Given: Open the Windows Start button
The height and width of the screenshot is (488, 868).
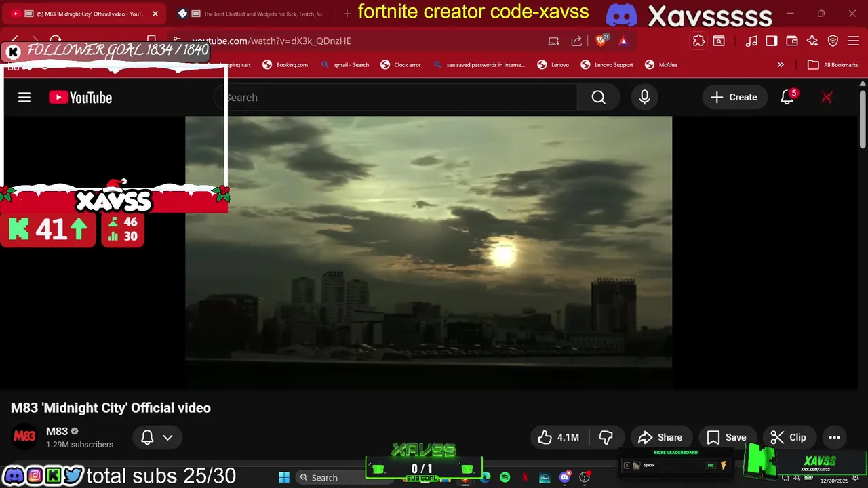Looking at the screenshot, I should (284, 477).
